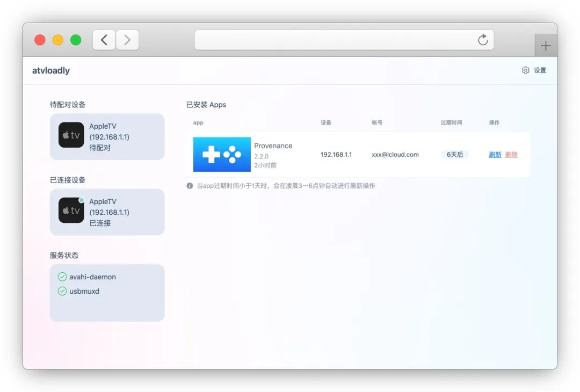Click the 操作 column header
This screenshot has height=392, width=580.
pos(494,123)
